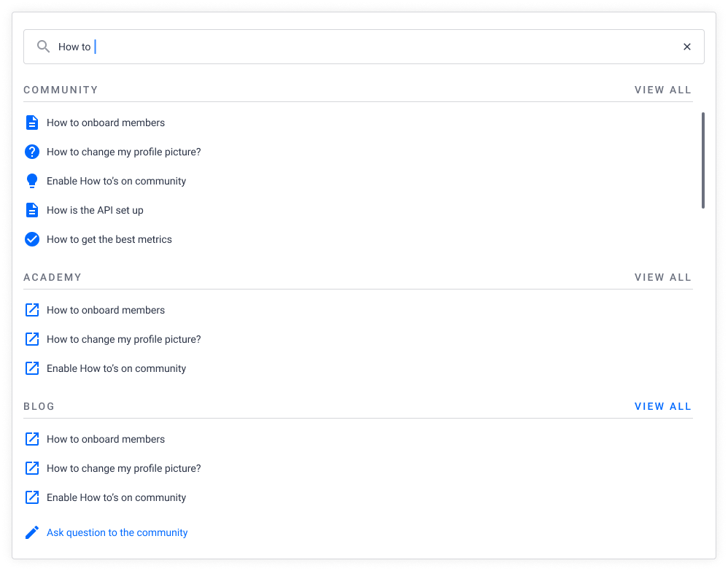The width and height of the screenshot is (728, 571).
Task: Select Academy result Enable How to's on community
Action: [x=116, y=368]
